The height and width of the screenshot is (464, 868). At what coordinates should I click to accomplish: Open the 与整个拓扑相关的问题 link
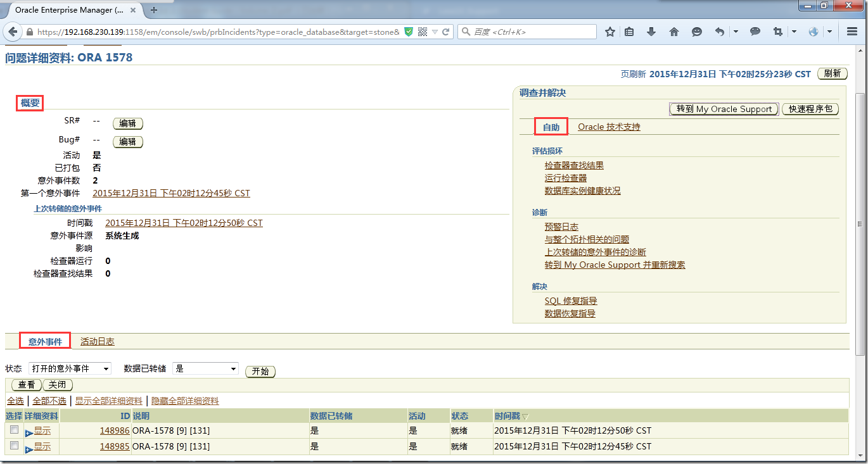pos(587,239)
